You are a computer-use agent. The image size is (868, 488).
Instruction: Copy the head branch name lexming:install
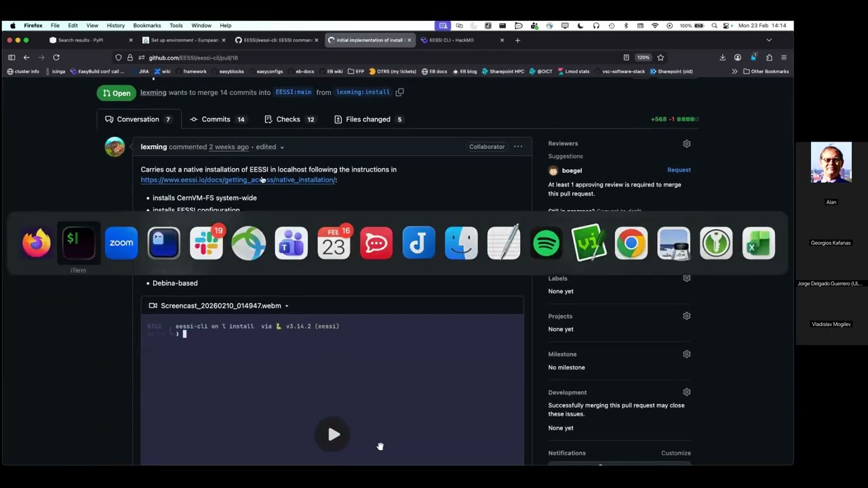point(400,92)
